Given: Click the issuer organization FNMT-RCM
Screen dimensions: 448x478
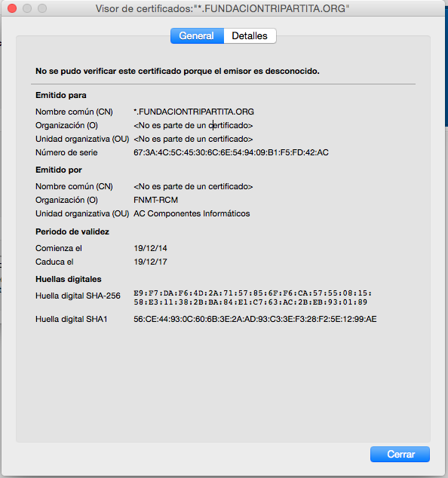Looking at the screenshot, I should pyautogui.click(x=155, y=200).
